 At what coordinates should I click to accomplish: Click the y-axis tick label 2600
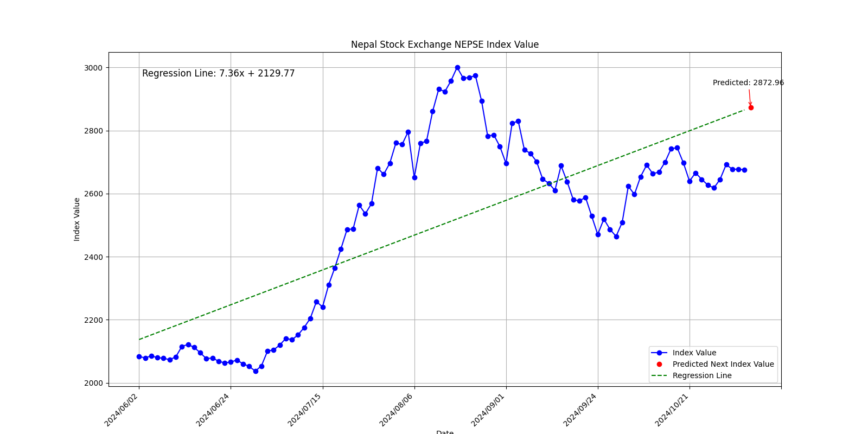93,194
